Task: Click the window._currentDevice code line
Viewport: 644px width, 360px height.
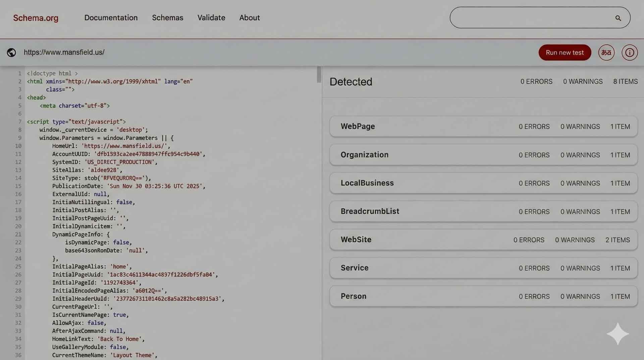Action: [x=94, y=130]
